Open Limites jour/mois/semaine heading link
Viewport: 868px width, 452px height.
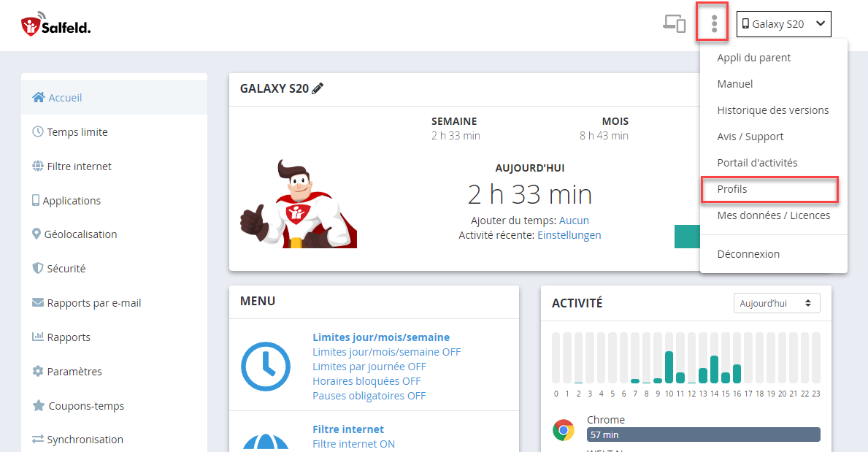381,337
